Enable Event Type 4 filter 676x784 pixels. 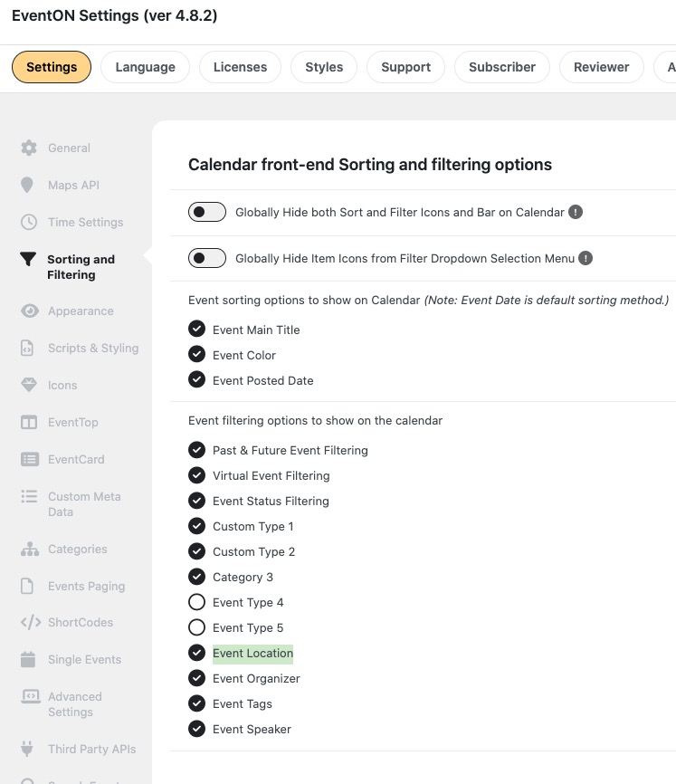click(197, 602)
